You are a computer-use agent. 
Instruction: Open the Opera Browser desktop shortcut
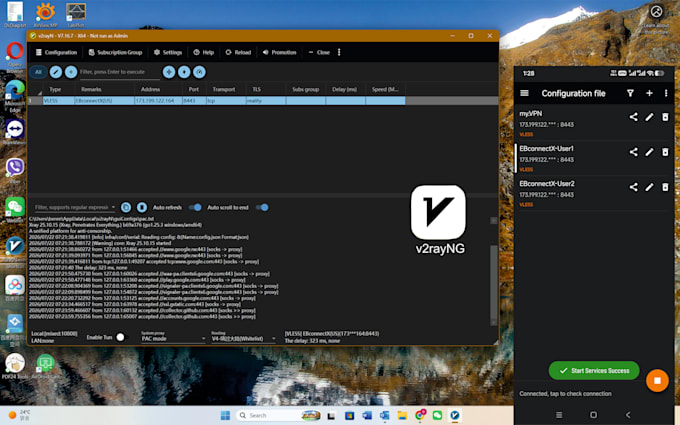point(14,56)
